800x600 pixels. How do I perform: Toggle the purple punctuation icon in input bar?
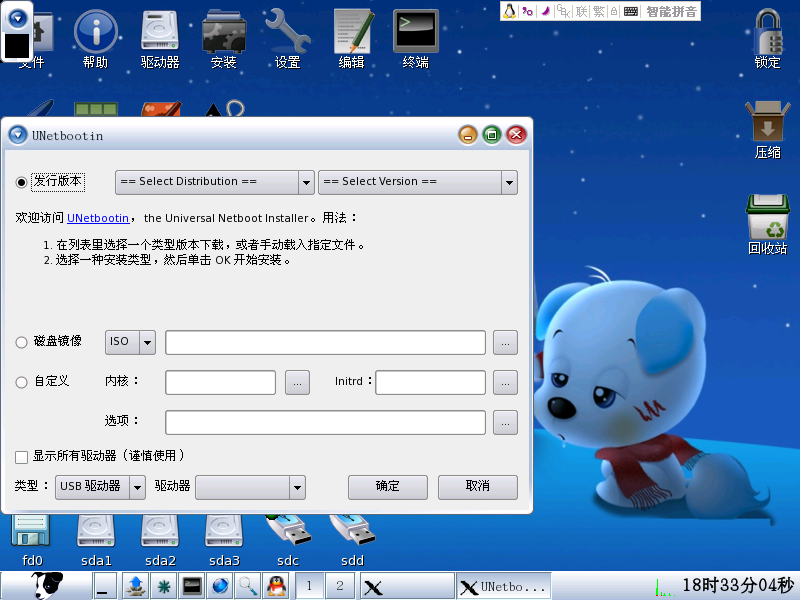[x=528, y=11]
